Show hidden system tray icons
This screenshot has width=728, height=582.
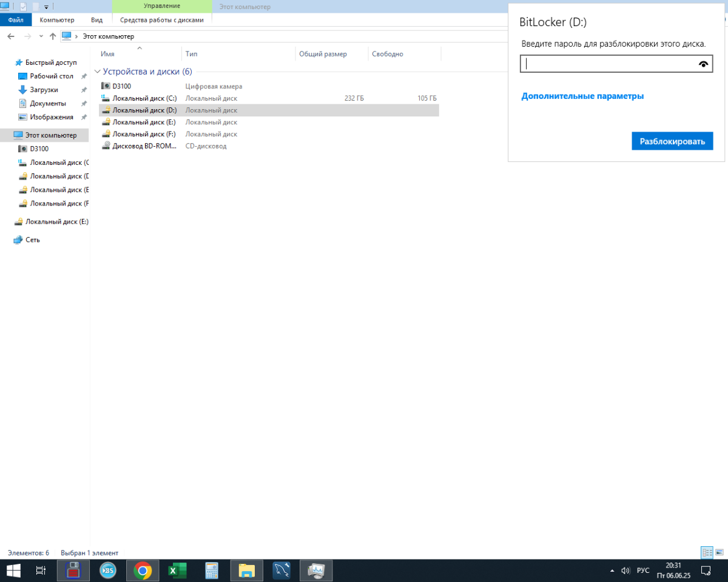612,570
